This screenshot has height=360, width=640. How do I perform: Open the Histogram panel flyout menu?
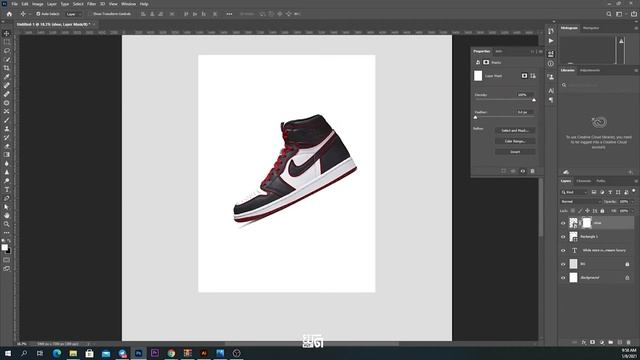coord(636,28)
